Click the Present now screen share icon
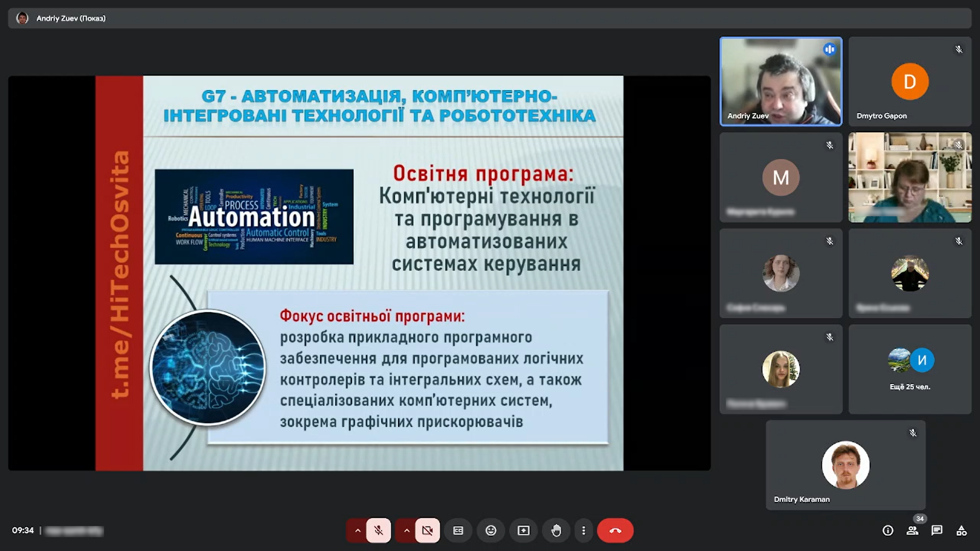Screen dimensions: 980x551 [523, 531]
